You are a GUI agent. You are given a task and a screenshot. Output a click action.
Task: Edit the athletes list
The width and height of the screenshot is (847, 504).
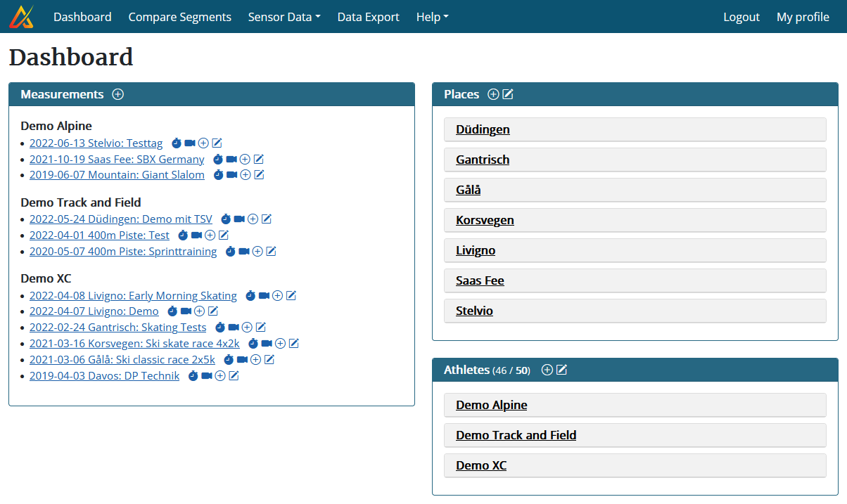click(x=562, y=369)
